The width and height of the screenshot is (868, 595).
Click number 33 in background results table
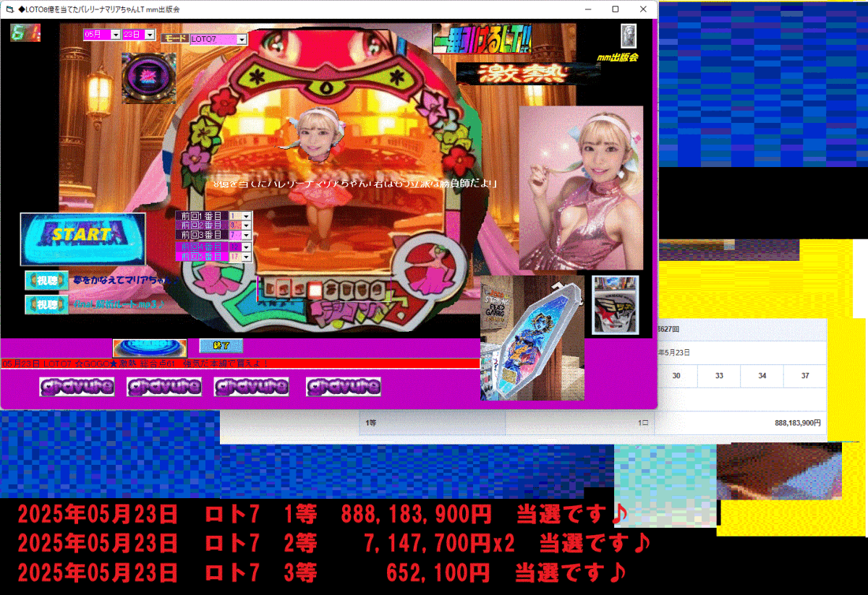pos(720,376)
